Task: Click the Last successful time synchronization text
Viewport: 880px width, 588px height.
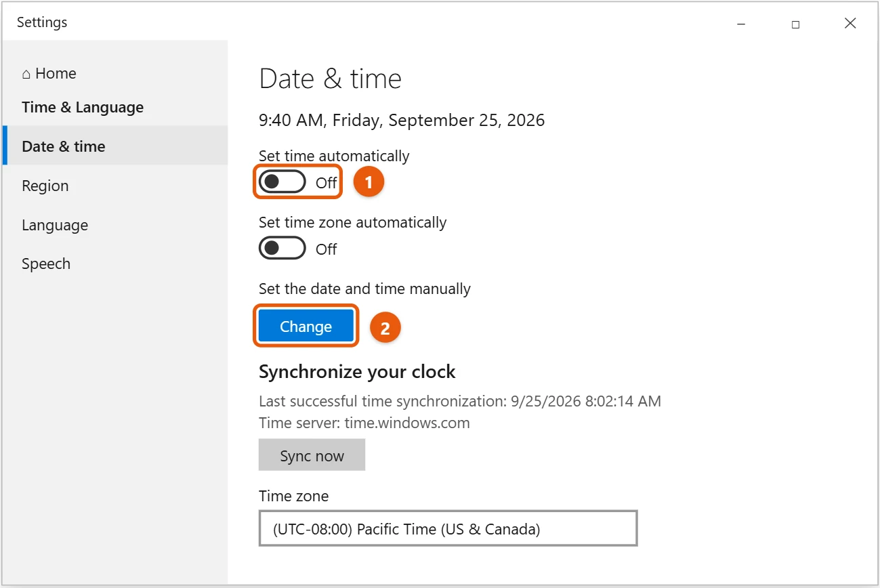Action: 460,401
